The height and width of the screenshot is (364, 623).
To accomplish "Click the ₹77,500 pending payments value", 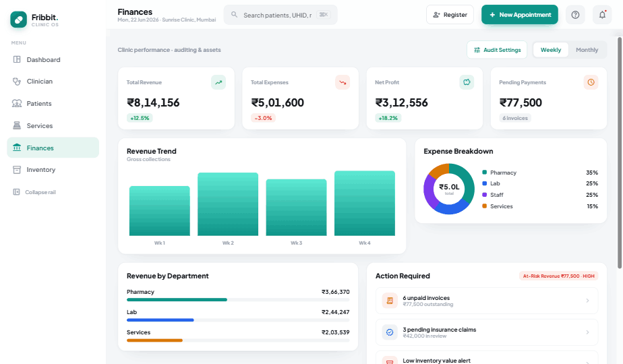I will point(521,102).
